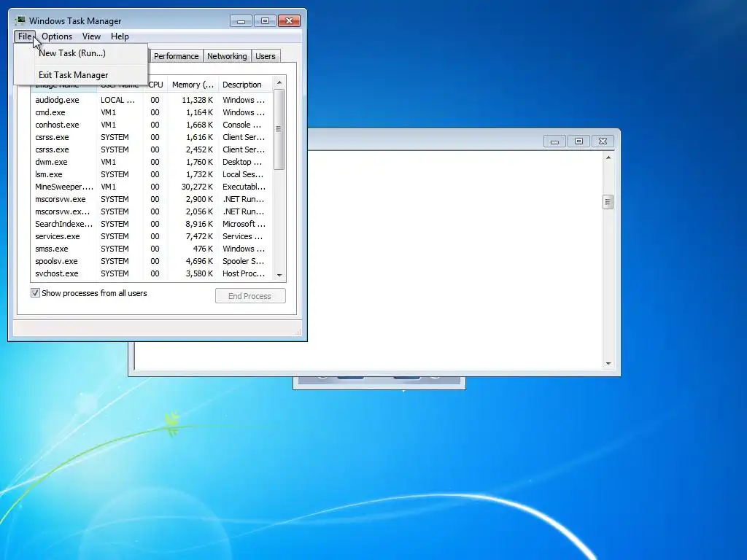Click the End Process button
The image size is (747, 560).
pyautogui.click(x=250, y=296)
